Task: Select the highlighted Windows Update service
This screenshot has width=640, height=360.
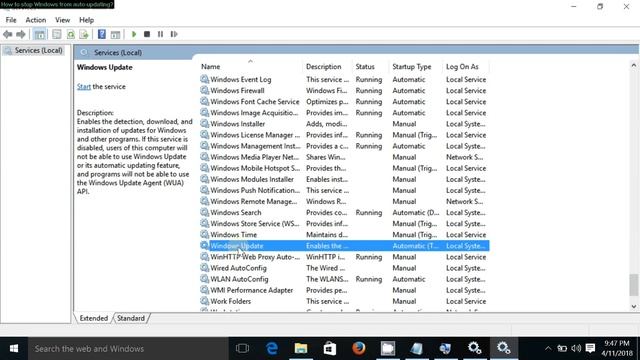Action: [344, 246]
